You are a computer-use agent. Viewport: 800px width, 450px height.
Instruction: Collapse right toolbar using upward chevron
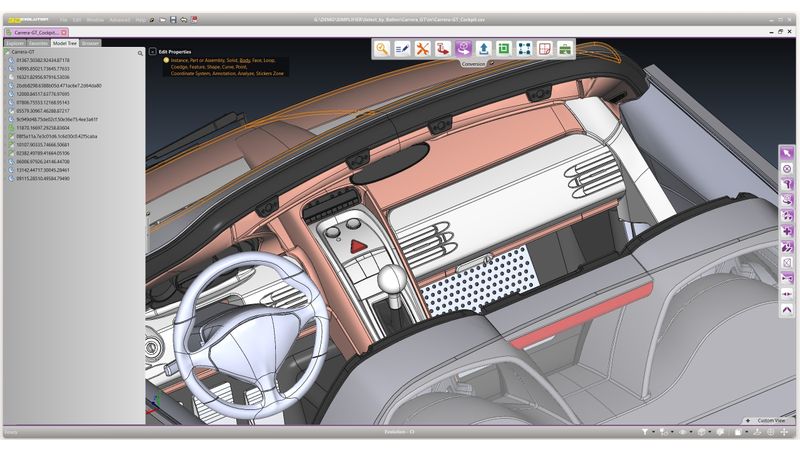click(x=787, y=310)
